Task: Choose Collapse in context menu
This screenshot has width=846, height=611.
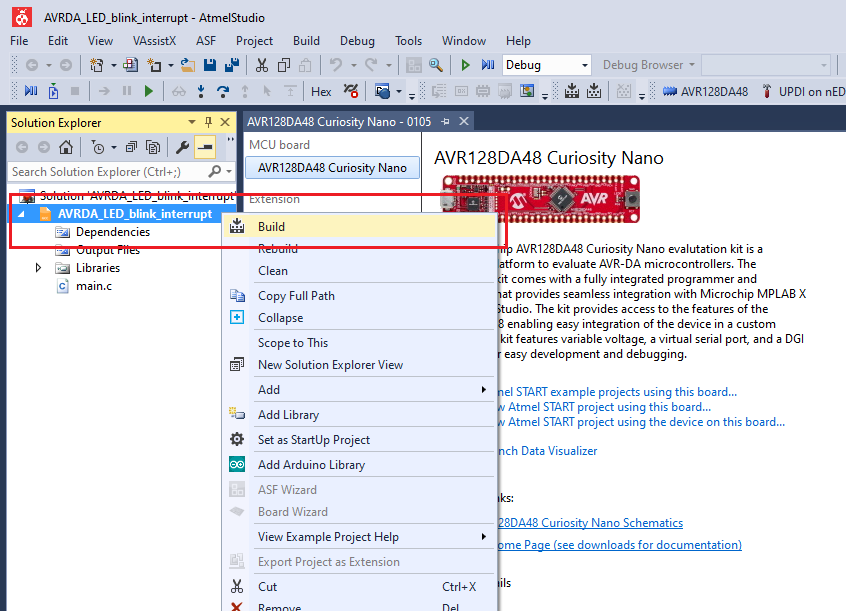Action: pos(360,318)
